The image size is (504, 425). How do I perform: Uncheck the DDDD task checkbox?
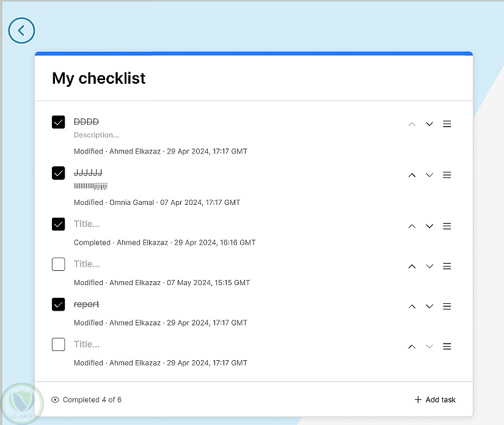[59, 122]
